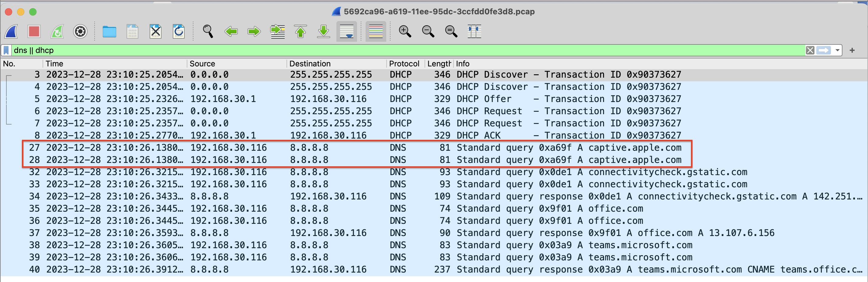The height and width of the screenshot is (282, 868).
Task: Restart the current capture with the green fin
Action: 57,32
